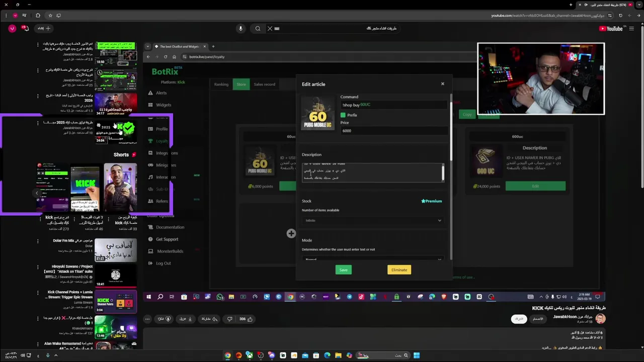Open Get Support in BotRix sidebar
Image resolution: width=644 pixels, height=362 pixels.
pos(163,239)
